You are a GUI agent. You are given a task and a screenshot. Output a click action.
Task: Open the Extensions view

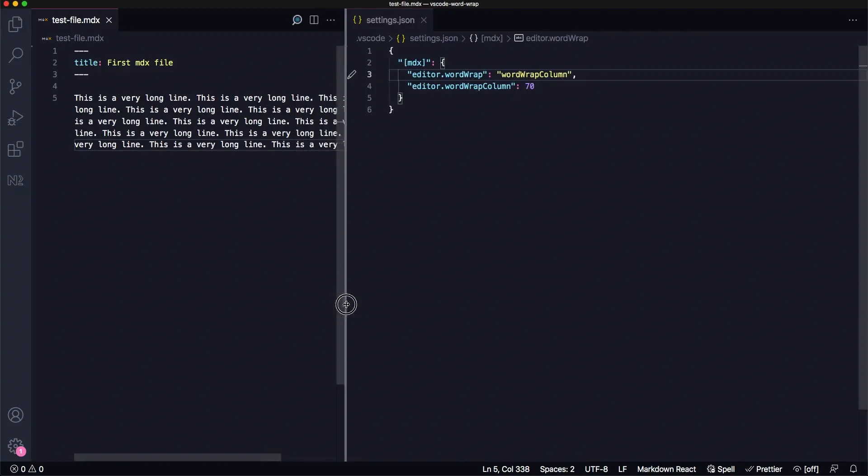[x=16, y=149]
